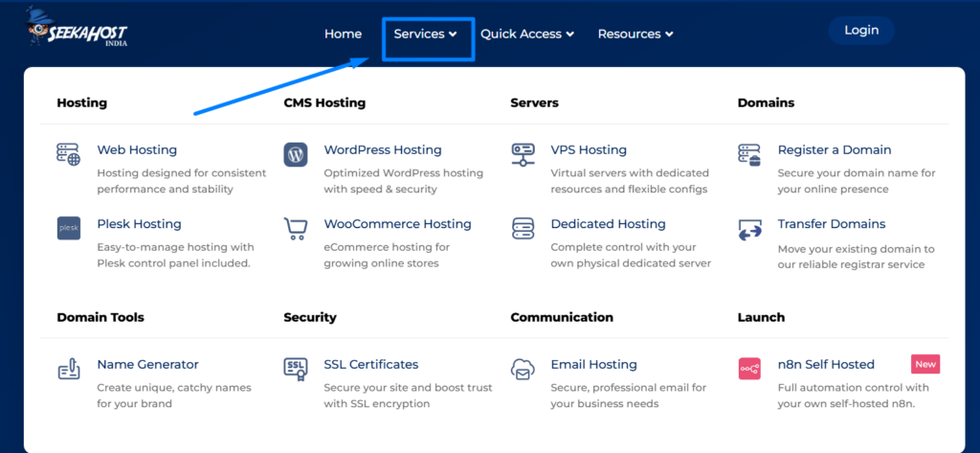
Task: Click 'Complete control with your own physical' text
Action: click(631, 256)
